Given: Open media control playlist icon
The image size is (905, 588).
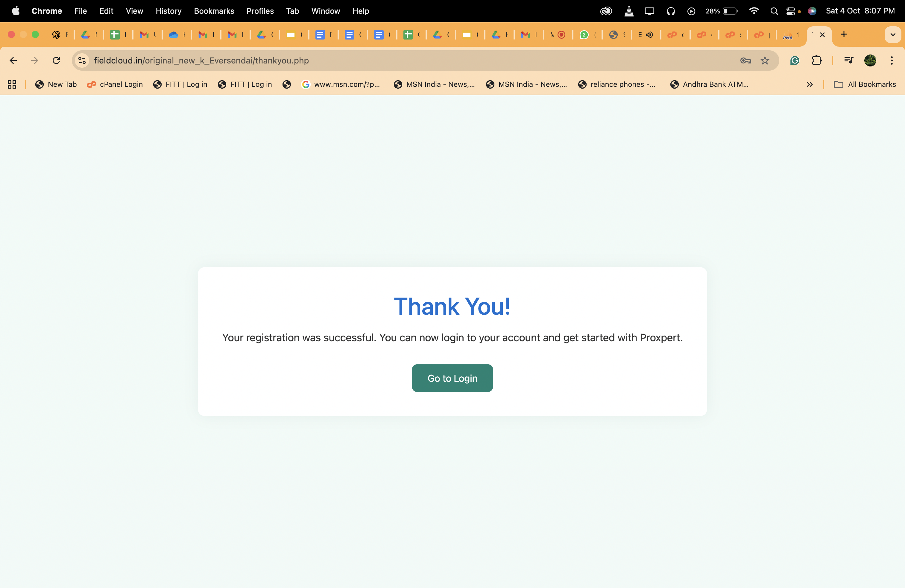Looking at the screenshot, I should click(848, 60).
